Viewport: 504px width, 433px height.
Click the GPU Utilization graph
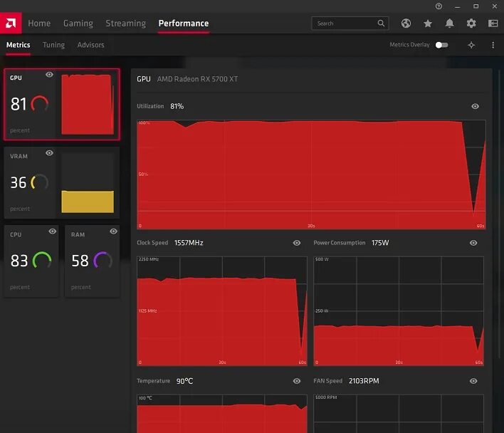(x=311, y=174)
